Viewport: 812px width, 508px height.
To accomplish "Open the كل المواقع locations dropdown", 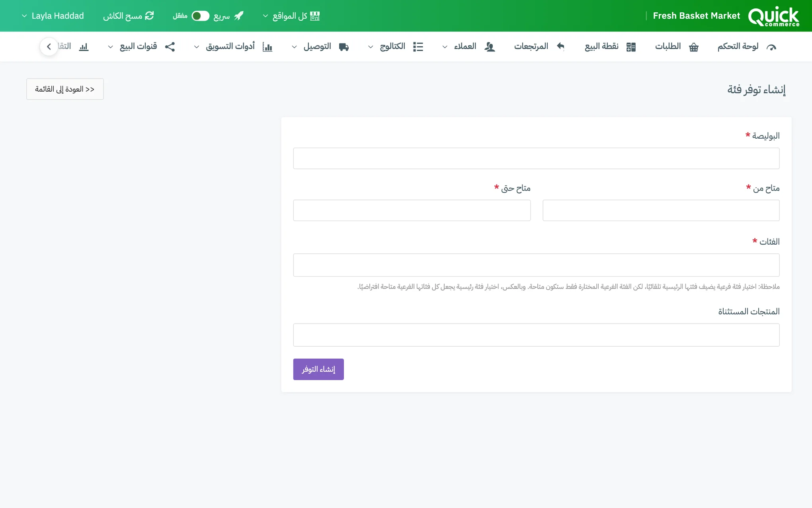I will point(291,16).
